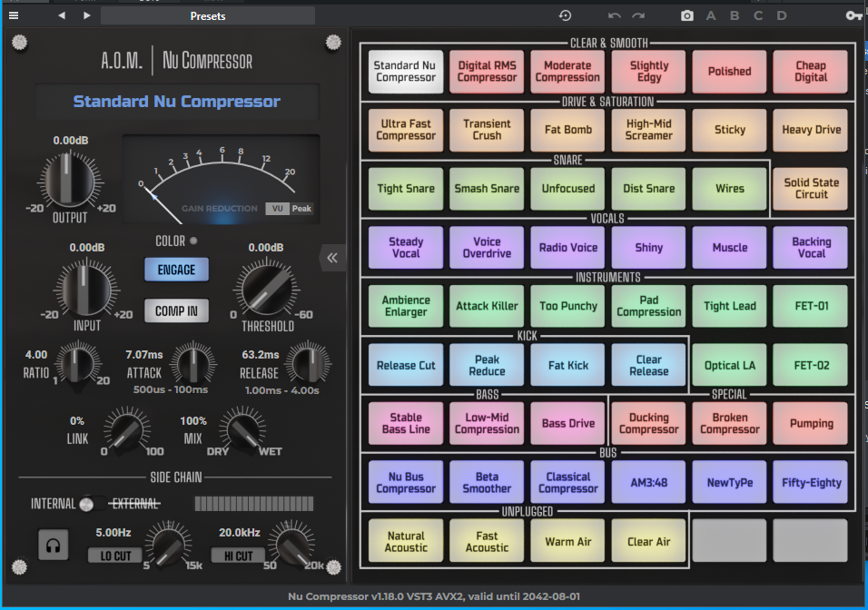Click the history reset icon
The width and height of the screenshot is (868, 610).
pyautogui.click(x=565, y=15)
